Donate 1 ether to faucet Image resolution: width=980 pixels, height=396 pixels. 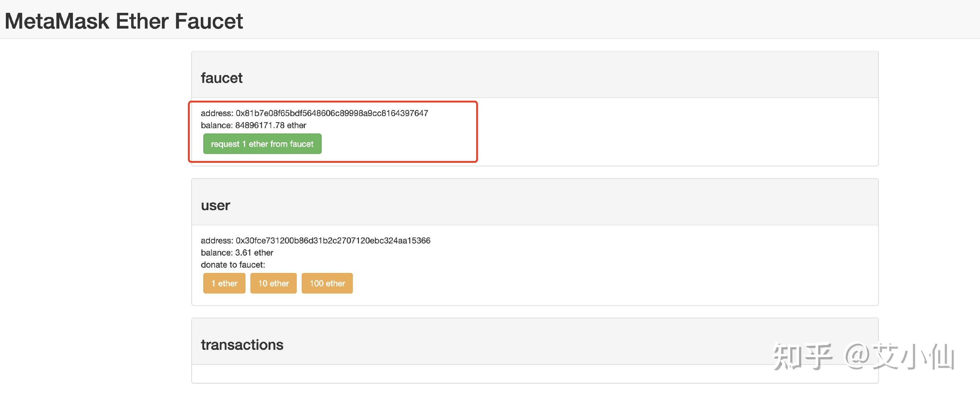point(224,283)
